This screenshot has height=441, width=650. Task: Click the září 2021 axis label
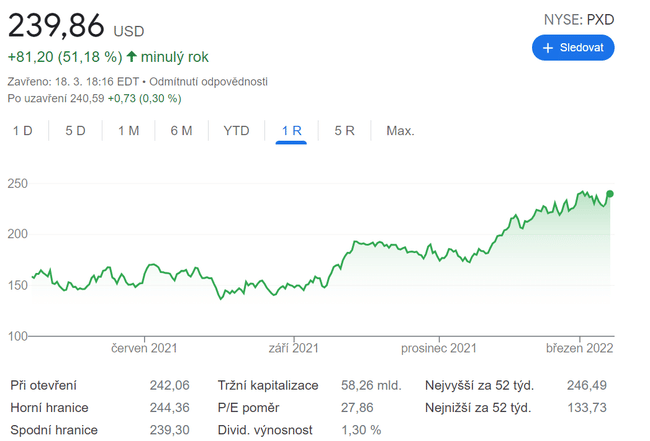(x=292, y=348)
